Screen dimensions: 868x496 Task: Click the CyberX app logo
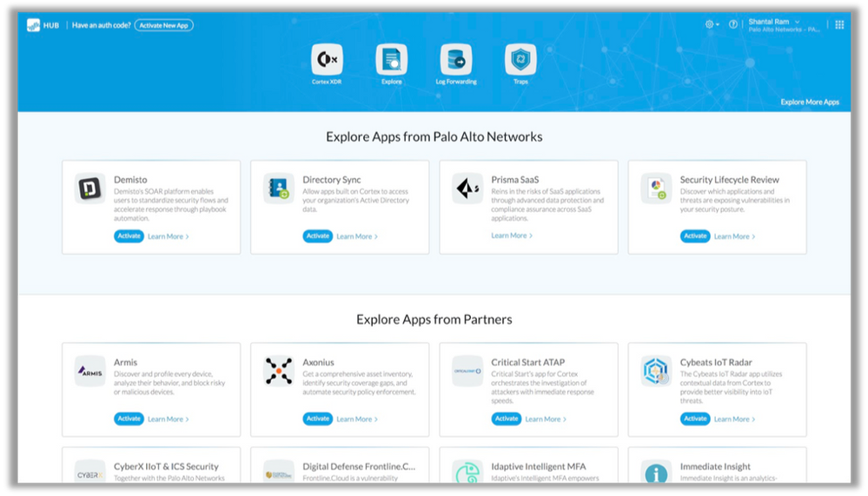click(89, 473)
